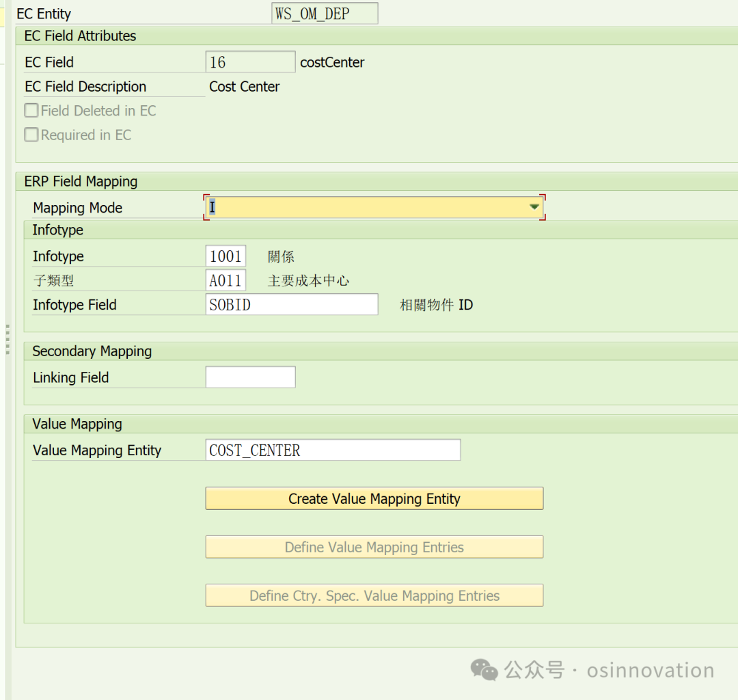
Task: Click the Mapping Mode label
Action: click(78, 208)
